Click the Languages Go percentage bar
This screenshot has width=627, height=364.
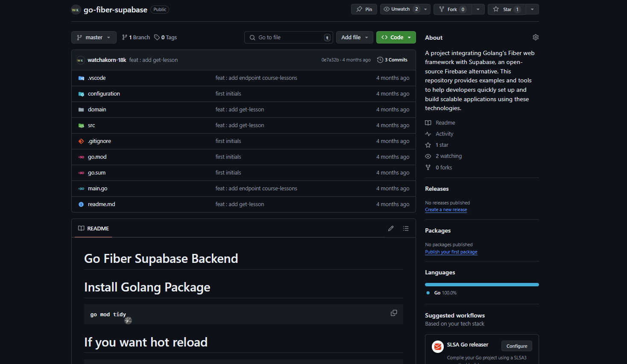coord(482,285)
